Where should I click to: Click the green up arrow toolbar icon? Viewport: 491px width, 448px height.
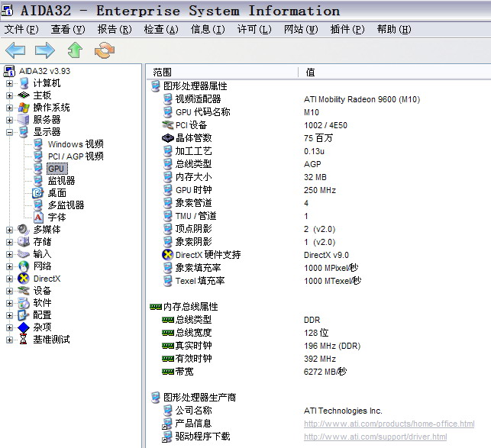(75, 50)
